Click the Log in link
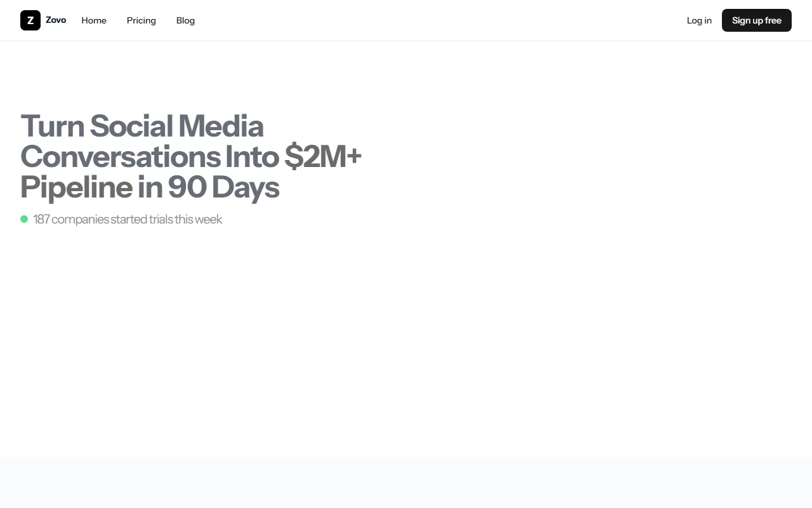The height and width of the screenshot is (508, 812). pyautogui.click(x=699, y=20)
